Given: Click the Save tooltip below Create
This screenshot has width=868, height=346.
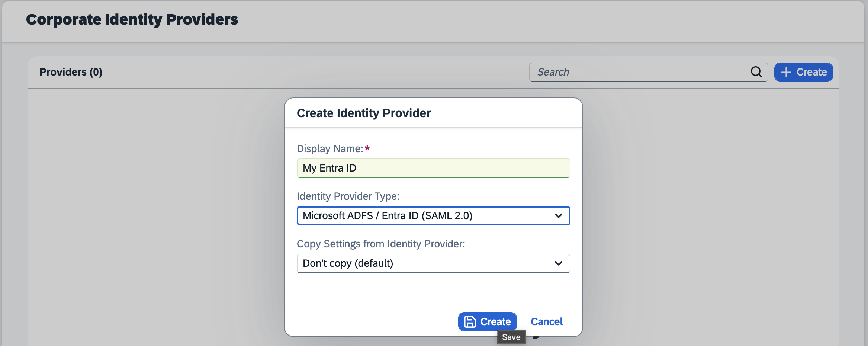Looking at the screenshot, I should click(511, 337).
